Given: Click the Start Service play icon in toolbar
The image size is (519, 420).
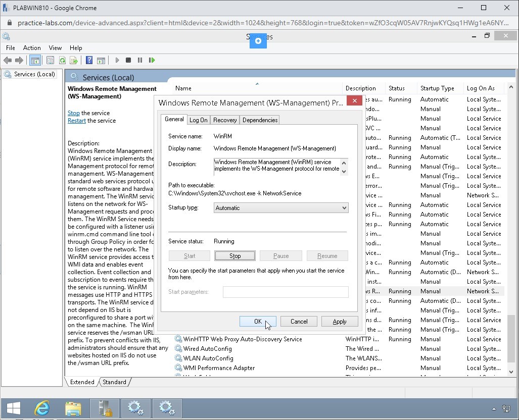Looking at the screenshot, I should (x=117, y=60).
